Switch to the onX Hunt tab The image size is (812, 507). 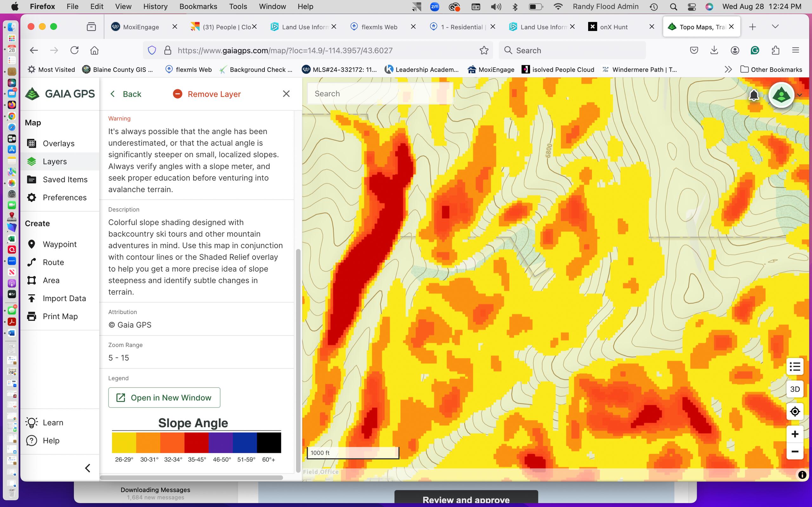[x=613, y=27]
